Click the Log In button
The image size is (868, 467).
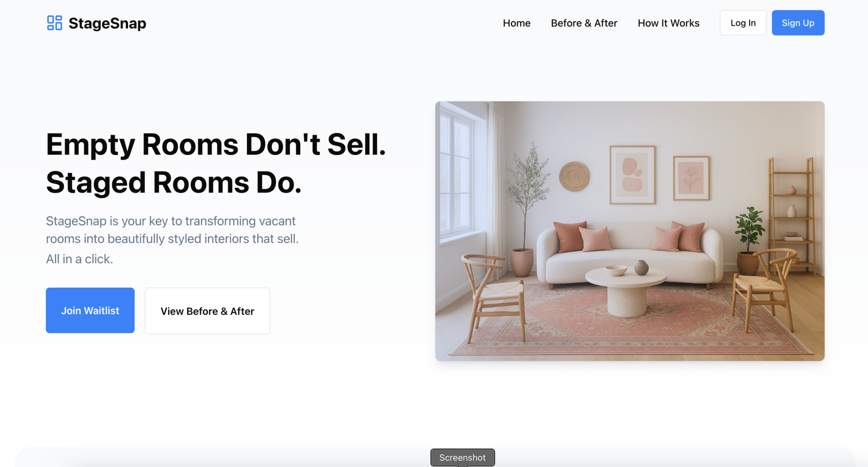click(x=743, y=23)
